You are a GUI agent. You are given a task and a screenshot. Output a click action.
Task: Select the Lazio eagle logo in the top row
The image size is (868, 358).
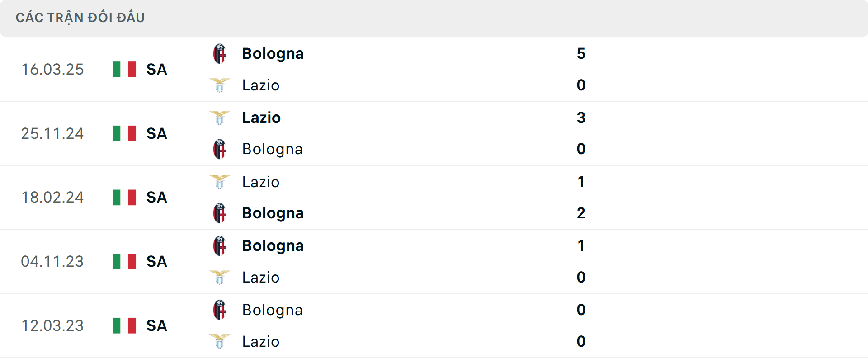coord(220,85)
